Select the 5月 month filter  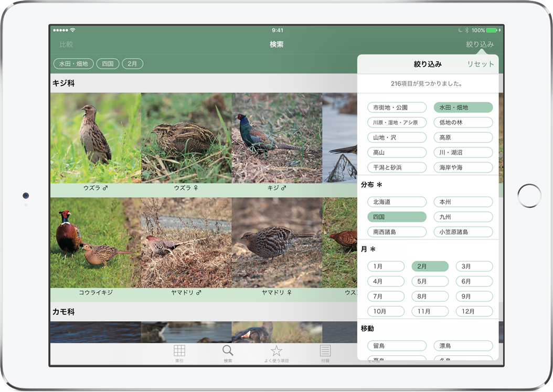coord(430,281)
